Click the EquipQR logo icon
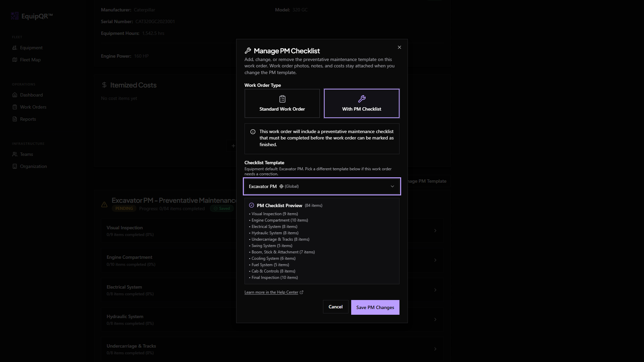Viewport: 644px width, 362px height. (x=15, y=16)
